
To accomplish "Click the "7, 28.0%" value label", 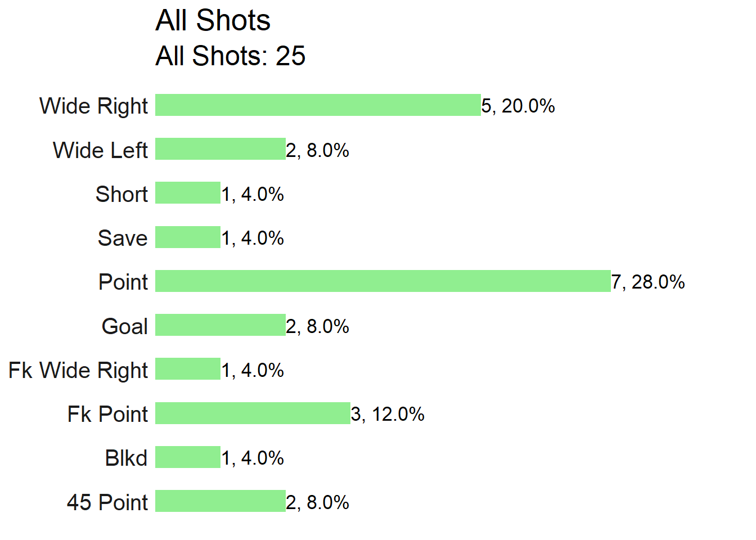I will [x=648, y=282].
